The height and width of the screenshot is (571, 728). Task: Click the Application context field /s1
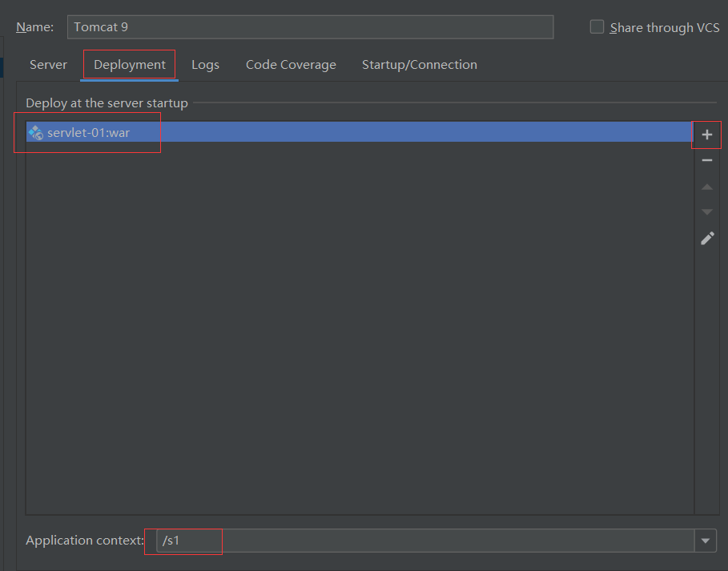426,541
